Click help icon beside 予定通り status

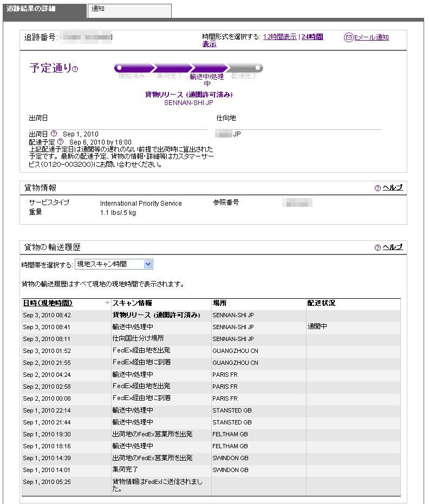(75, 69)
